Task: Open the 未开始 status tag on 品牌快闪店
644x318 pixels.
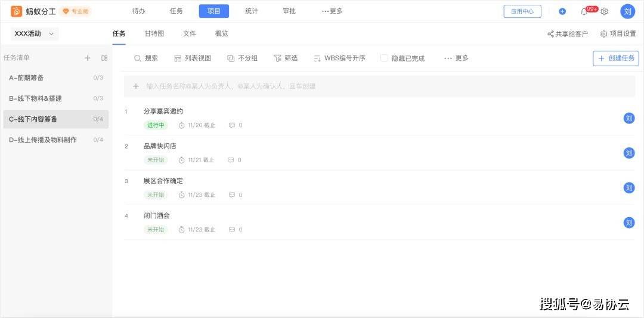Action: coord(156,160)
